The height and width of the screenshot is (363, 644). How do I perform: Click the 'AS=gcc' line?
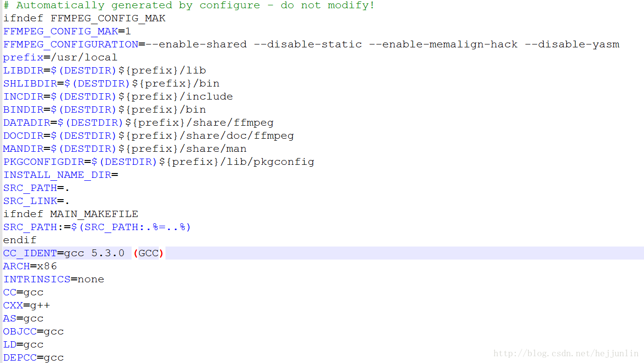point(23,319)
